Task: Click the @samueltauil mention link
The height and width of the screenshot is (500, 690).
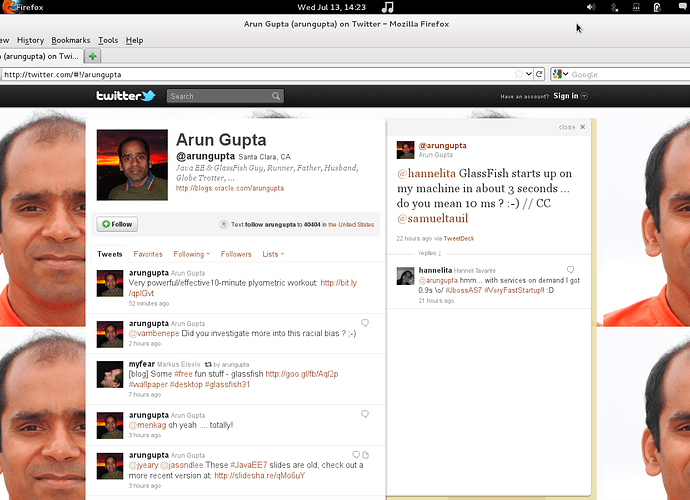Action: tap(432, 218)
